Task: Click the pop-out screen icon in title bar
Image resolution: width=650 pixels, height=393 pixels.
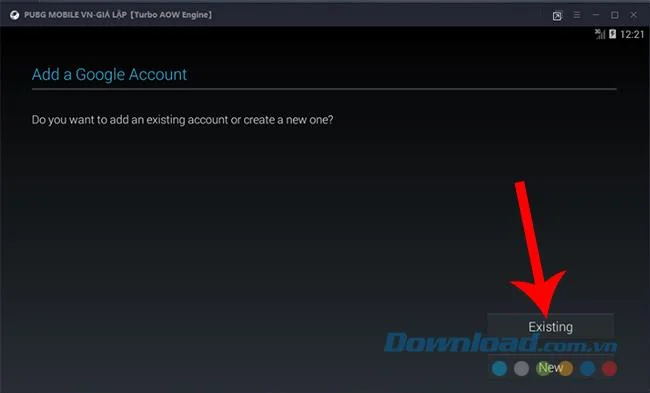Action: click(x=557, y=15)
